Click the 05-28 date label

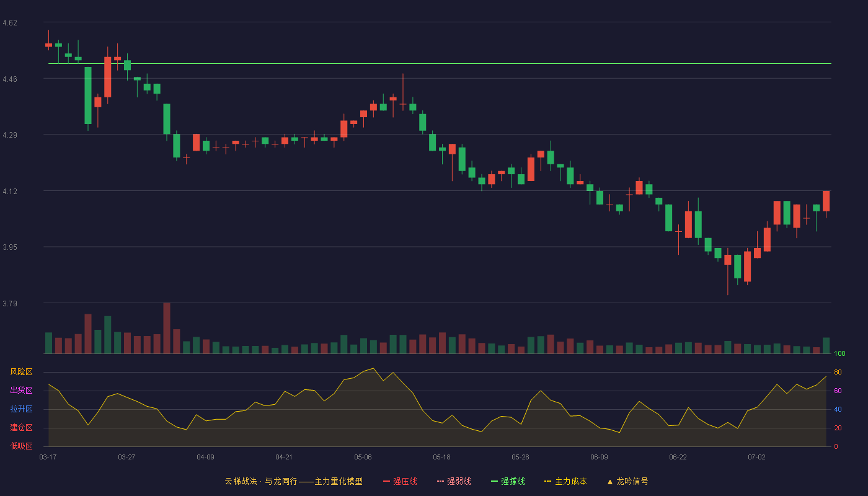520,457
